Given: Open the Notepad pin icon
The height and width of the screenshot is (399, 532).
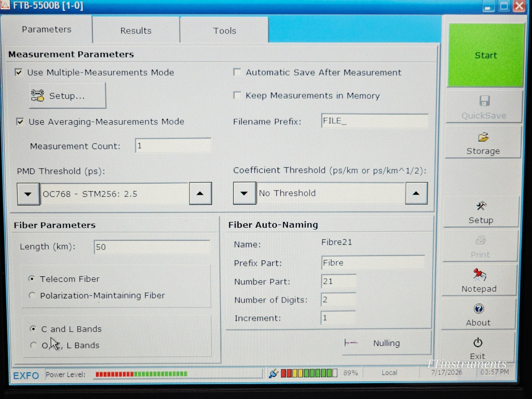Looking at the screenshot, I should tap(479, 275).
